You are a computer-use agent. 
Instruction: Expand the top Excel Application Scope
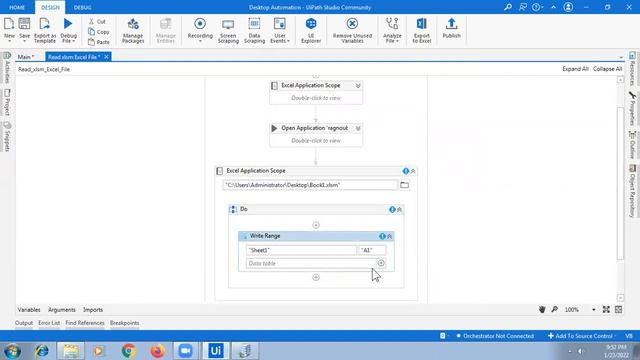358,86
